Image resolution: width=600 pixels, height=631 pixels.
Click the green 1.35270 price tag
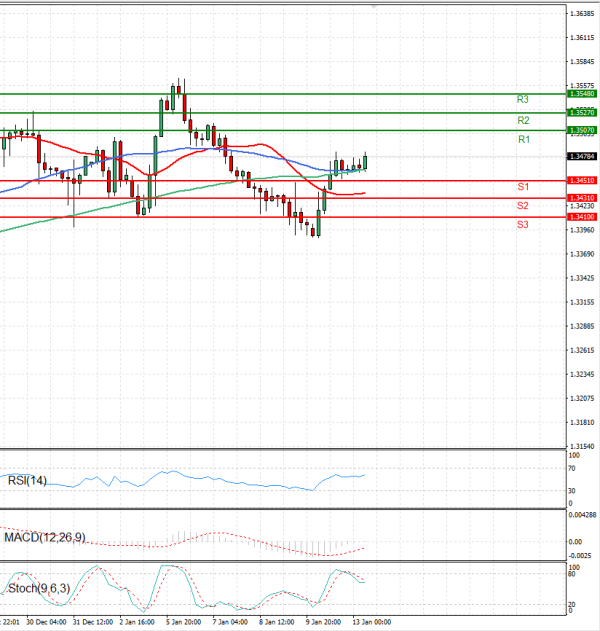point(581,113)
